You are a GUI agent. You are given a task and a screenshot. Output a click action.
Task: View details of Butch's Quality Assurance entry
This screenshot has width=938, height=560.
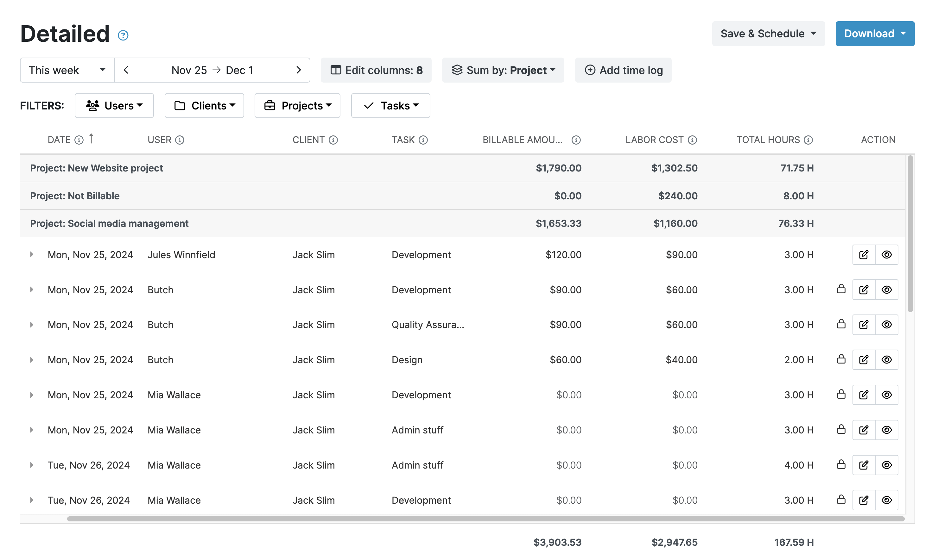click(x=887, y=325)
